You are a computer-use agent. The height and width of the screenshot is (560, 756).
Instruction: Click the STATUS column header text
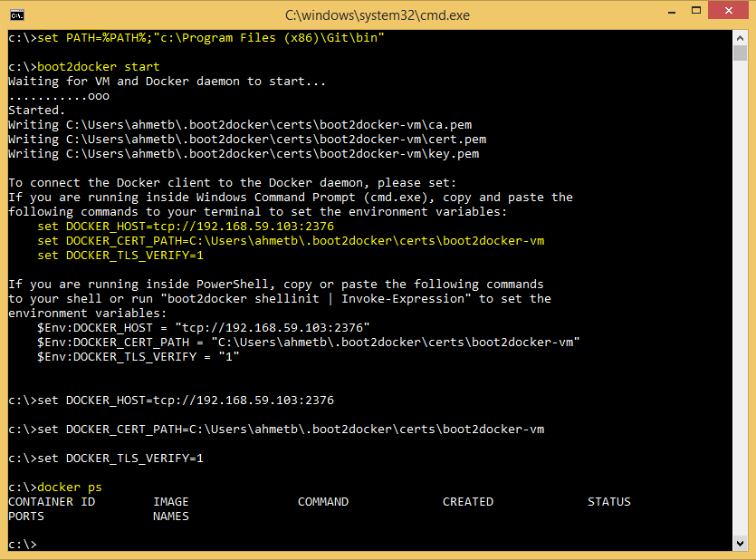(x=608, y=501)
